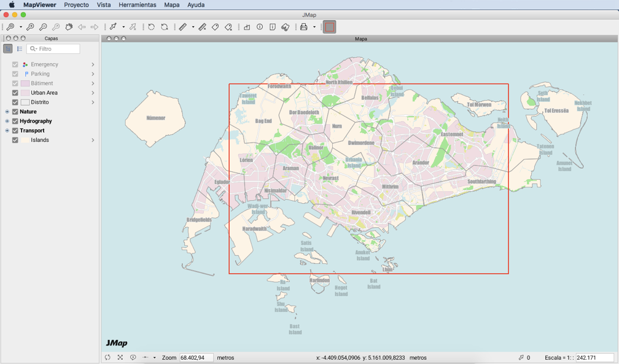Click inside the Filtro search field
The height and width of the screenshot is (364, 619).
click(x=55, y=48)
